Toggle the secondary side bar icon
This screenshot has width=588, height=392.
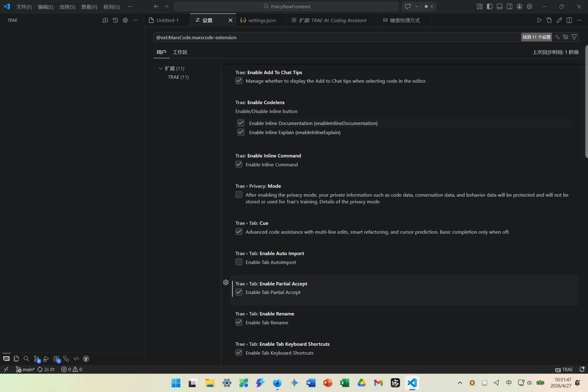click(x=510, y=6)
